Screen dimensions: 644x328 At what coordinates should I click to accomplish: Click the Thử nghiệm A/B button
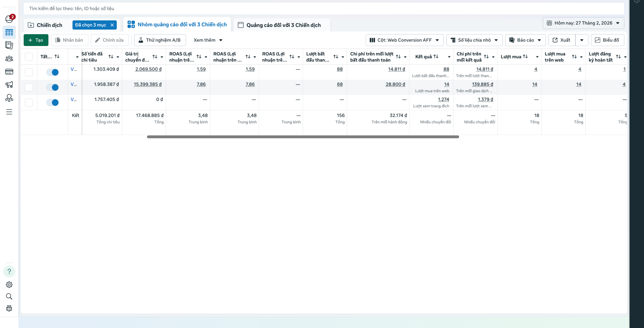click(x=160, y=40)
